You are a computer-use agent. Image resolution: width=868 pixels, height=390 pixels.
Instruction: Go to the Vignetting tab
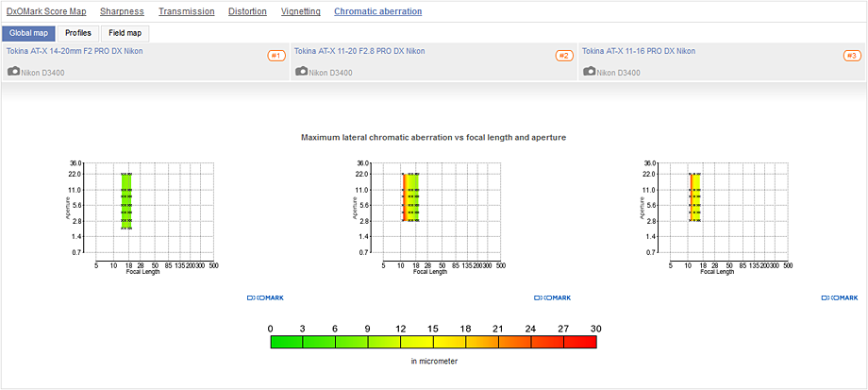click(301, 11)
